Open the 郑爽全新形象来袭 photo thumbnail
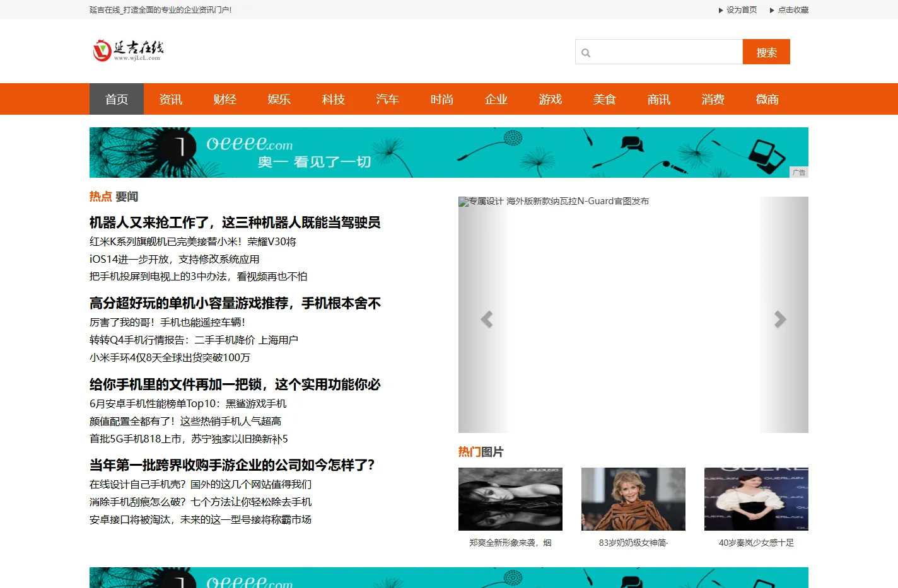This screenshot has width=898, height=588. [x=510, y=499]
